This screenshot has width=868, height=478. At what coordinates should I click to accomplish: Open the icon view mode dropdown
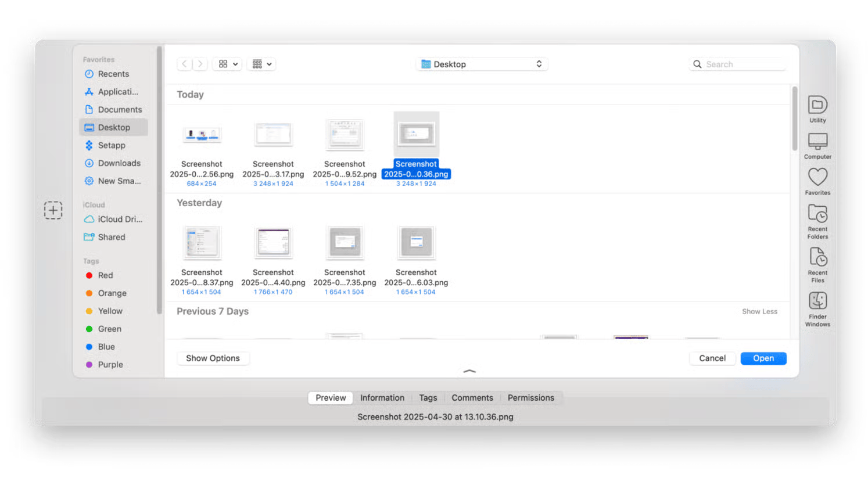(x=228, y=64)
